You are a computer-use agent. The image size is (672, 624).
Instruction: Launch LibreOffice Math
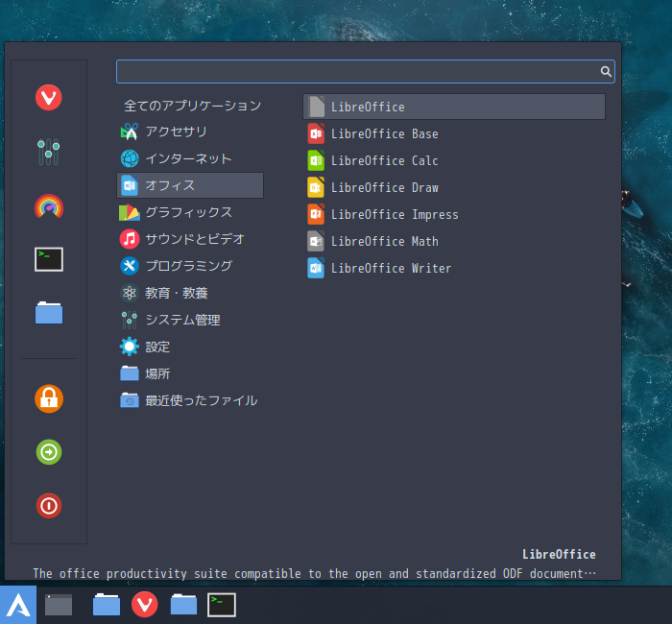tap(454, 241)
